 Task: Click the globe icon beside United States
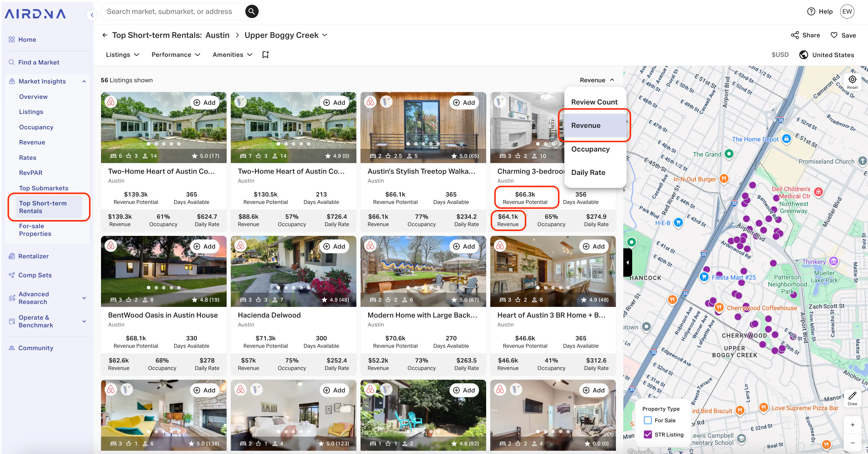(803, 54)
